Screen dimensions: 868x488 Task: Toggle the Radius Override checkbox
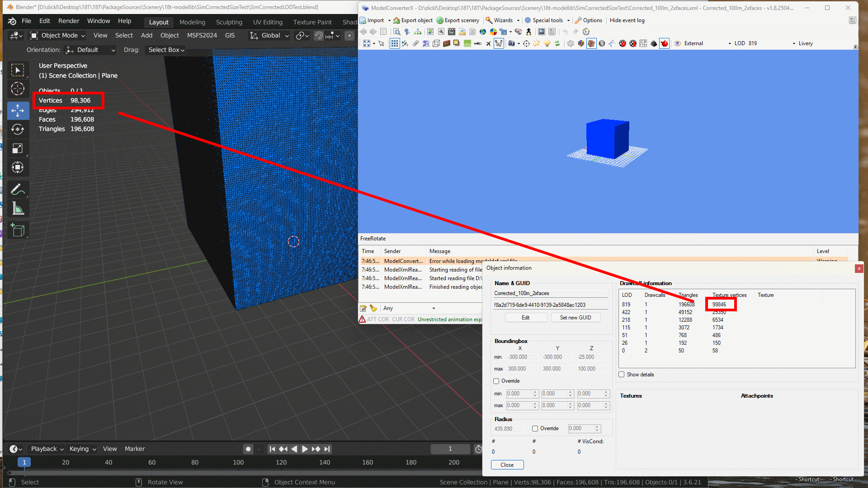[535, 428]
